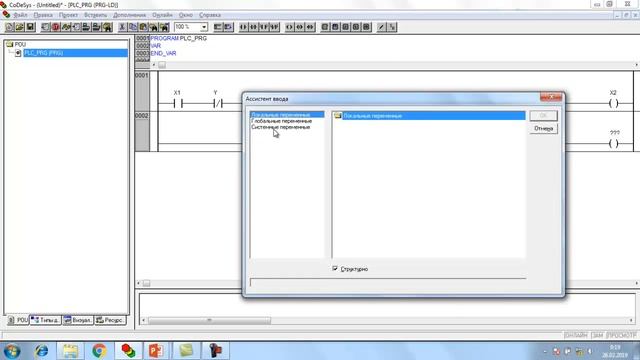Click the ??? coil in network 0002
Viewport: 640px width, 360px height.
[x=613, y=143]
